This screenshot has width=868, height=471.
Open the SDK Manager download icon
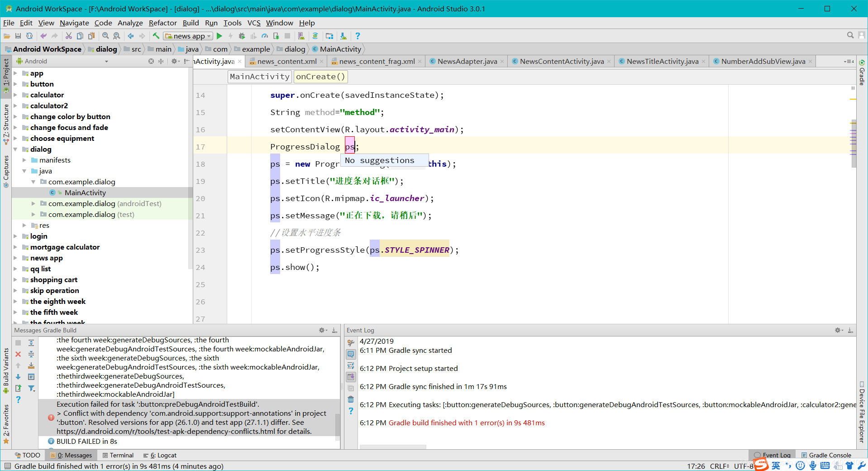tap(343, 36)
